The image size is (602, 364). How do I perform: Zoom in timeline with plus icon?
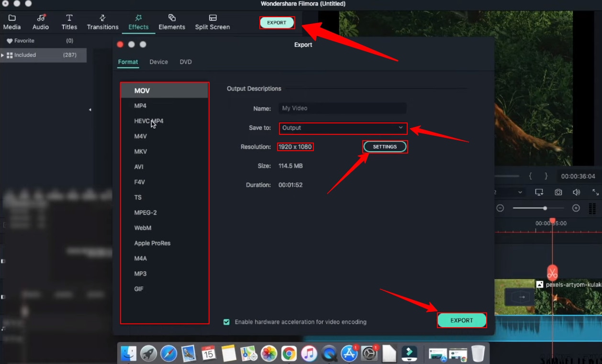pos(576,208)
